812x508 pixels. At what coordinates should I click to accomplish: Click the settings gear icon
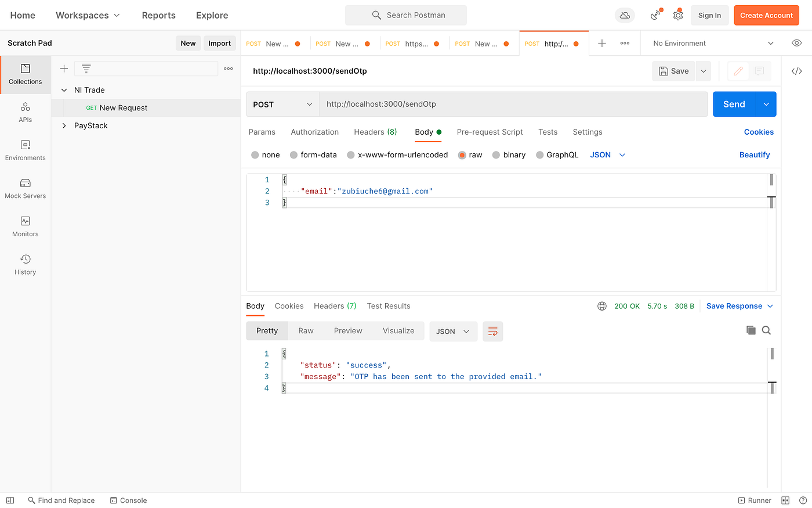click(678, 15)
